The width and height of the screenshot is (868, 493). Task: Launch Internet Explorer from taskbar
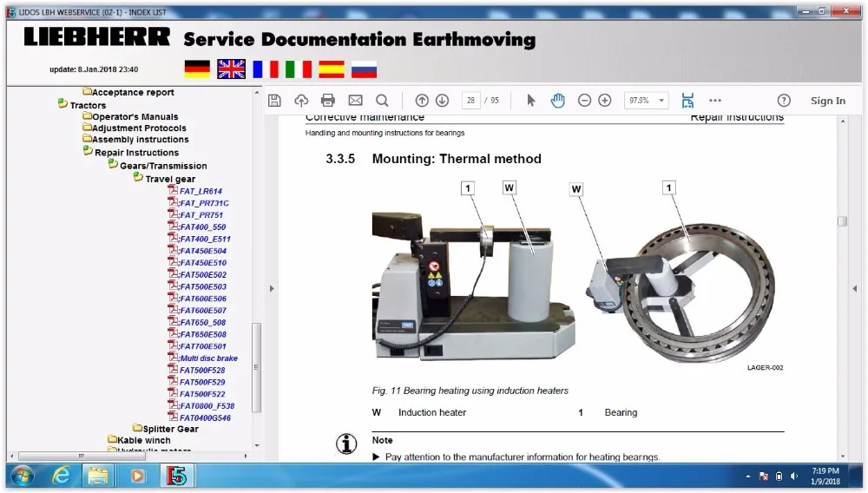pos(61,476)
